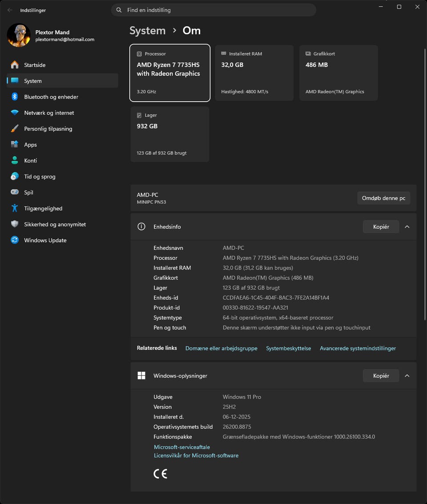Click the Konti person icon
This screenshot has height=504, width=427.
pos(15,160)
